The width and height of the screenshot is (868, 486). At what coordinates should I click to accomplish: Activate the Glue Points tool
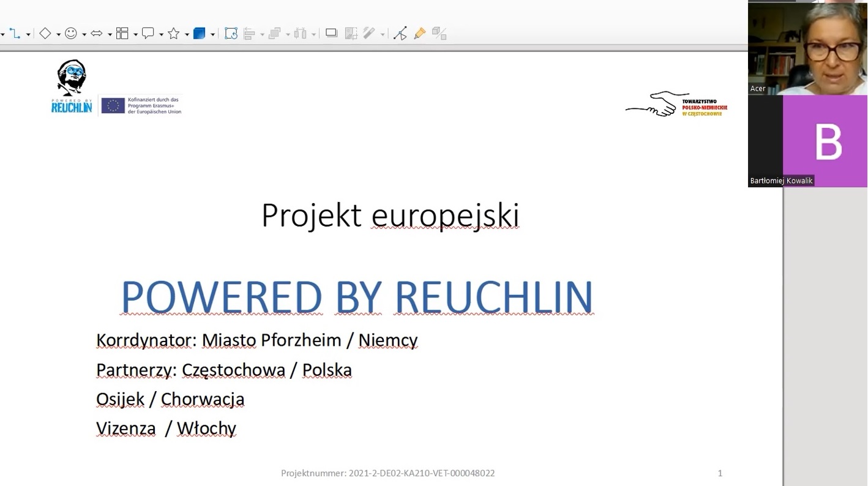pos(420,34)
